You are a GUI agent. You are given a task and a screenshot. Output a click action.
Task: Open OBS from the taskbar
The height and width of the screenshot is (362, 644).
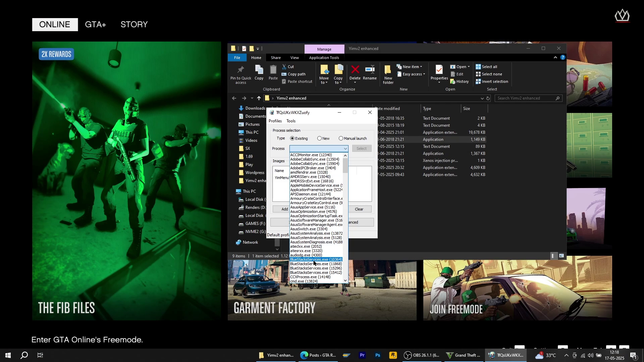[x=421, y=355]
